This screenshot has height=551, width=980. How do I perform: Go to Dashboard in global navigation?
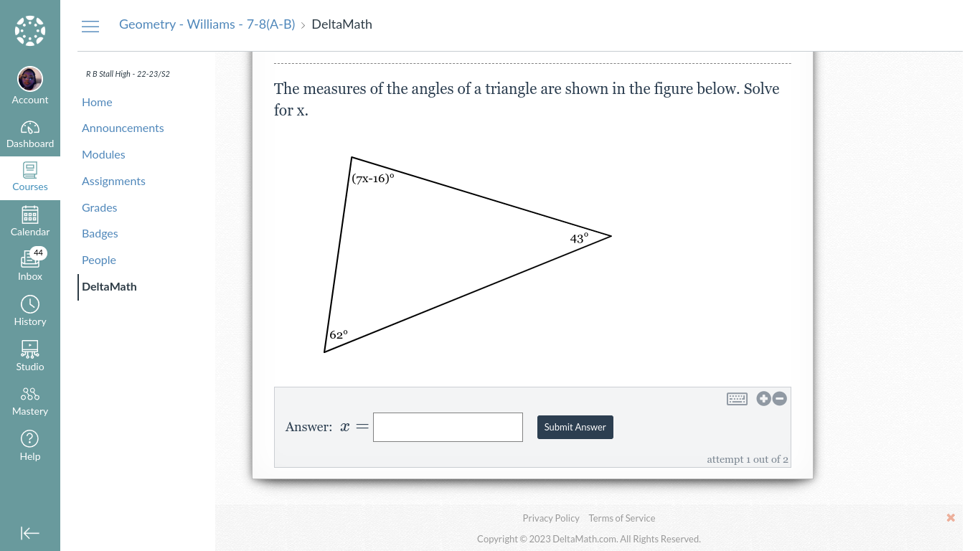click(30, 135)
